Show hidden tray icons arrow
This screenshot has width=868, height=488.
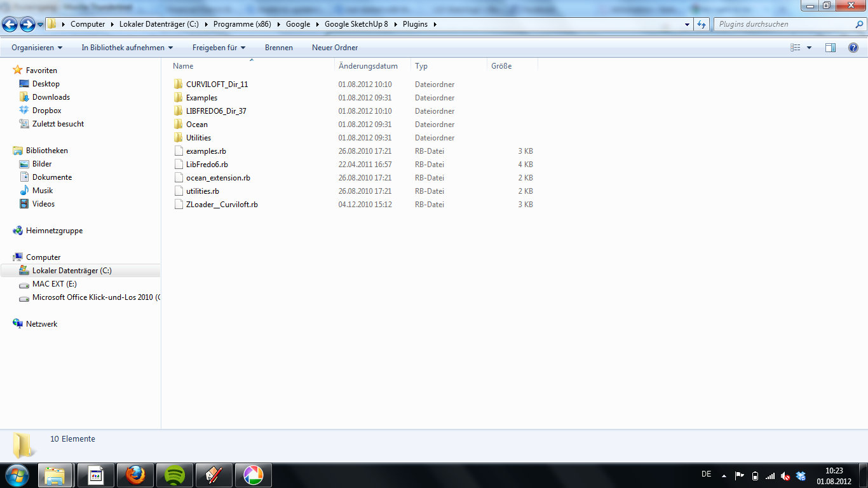tap(724, 475)
